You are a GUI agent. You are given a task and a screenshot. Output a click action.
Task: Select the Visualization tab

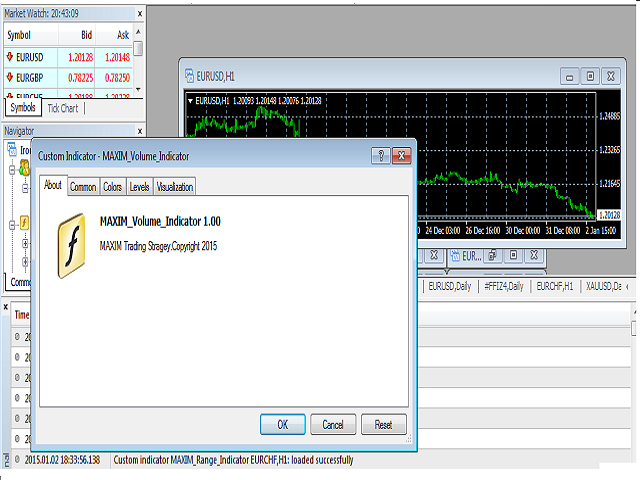(175, 187)
